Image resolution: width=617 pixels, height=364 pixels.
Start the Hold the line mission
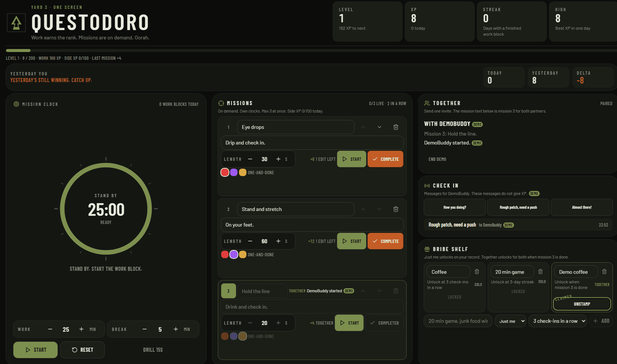click(x=349, y=323)
